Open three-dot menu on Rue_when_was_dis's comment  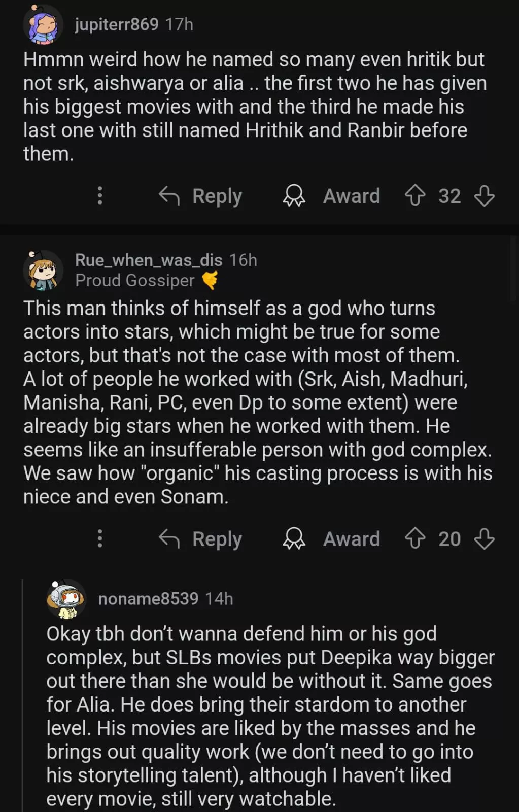coord(100,539)
